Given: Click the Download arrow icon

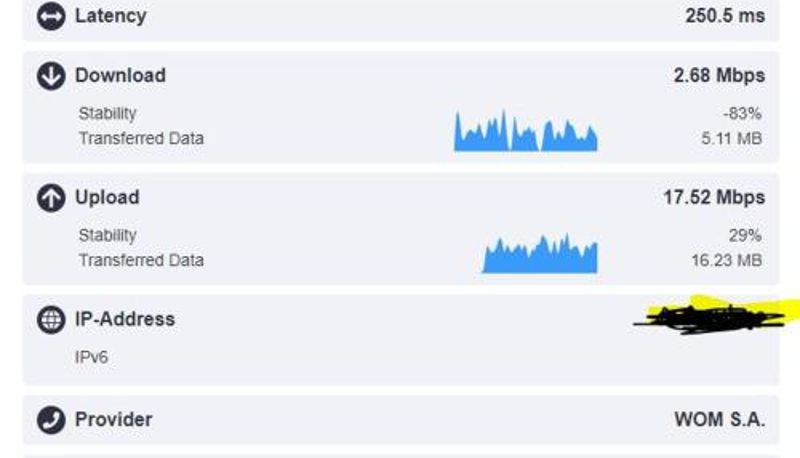Looking at the screenshot, I should click(x=51, y=76).
